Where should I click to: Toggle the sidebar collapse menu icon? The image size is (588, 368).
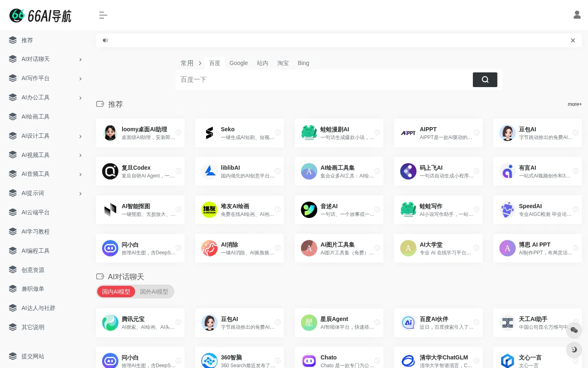pyautogui.click(x=103, y=15)
